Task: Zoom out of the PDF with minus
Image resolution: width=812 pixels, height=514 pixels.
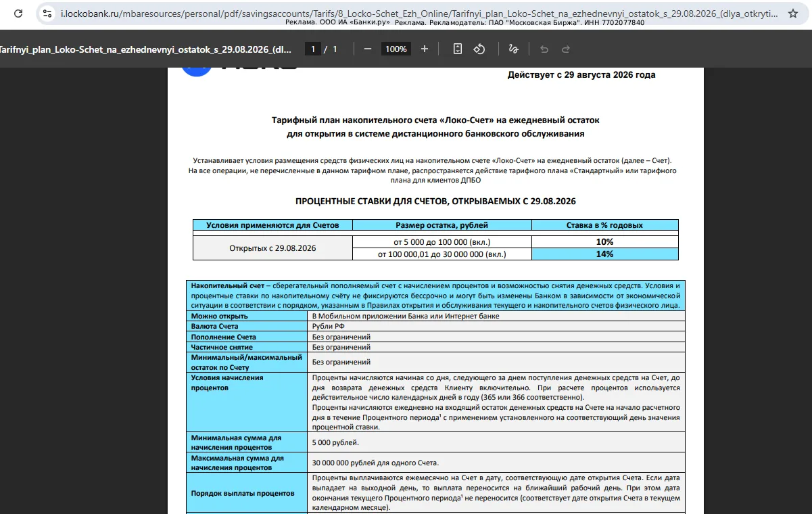Action: [368, 49]
